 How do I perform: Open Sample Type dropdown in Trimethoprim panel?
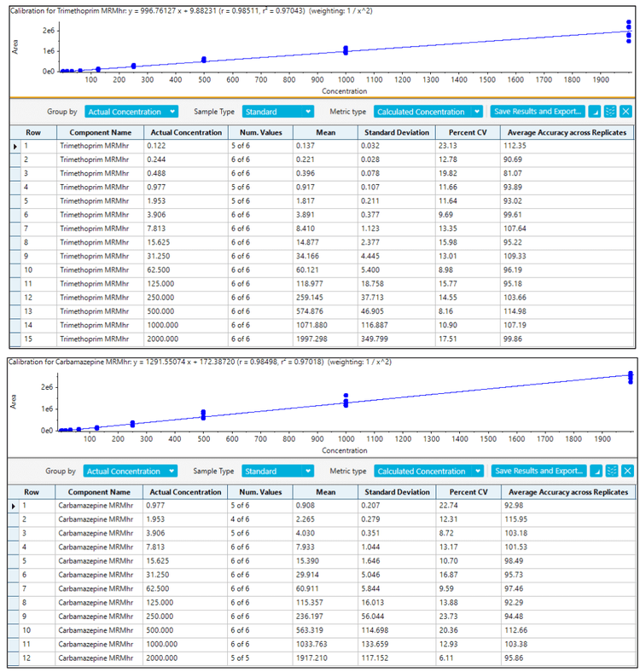(x=277, y=112)
